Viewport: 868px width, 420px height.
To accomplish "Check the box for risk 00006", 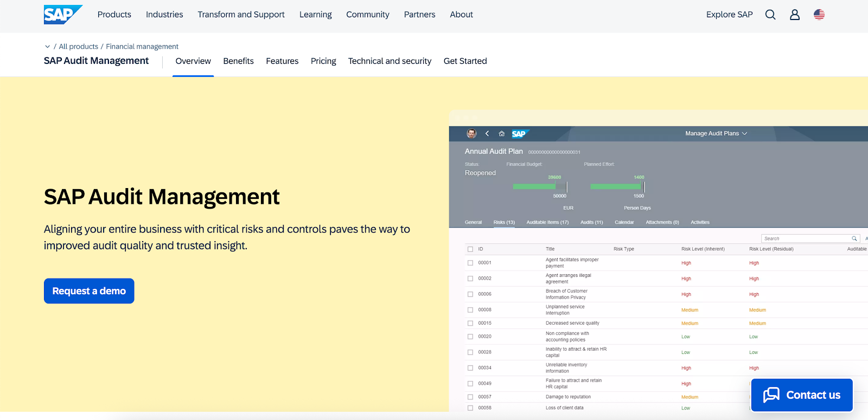I will pos(470,294).
